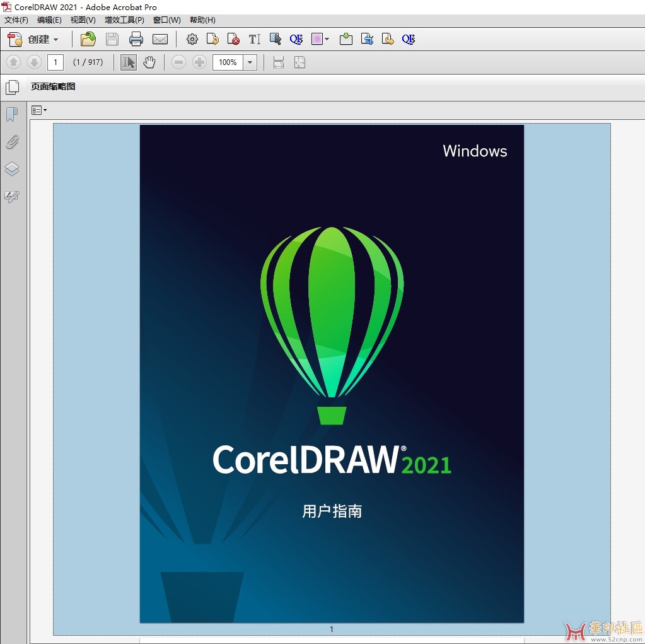Select the edit text (TI) tool
The height and width of the screenshot is (644, 645).
point(255,39)
